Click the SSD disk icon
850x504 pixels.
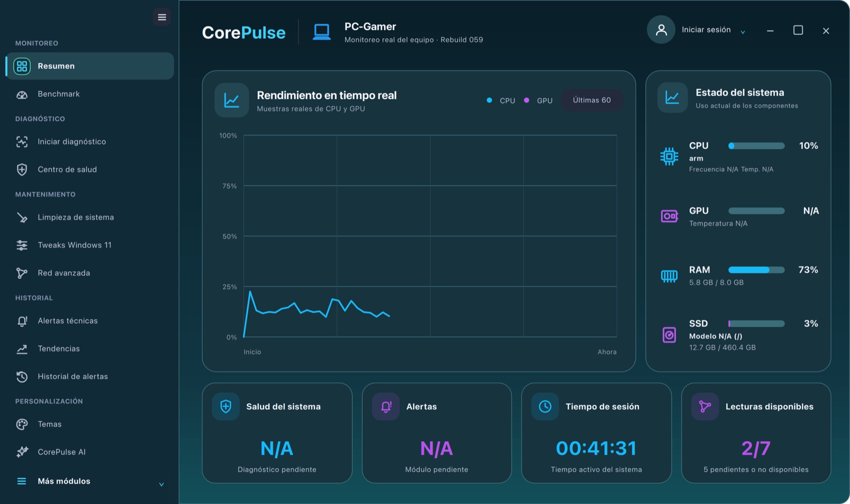coord(669,335)
